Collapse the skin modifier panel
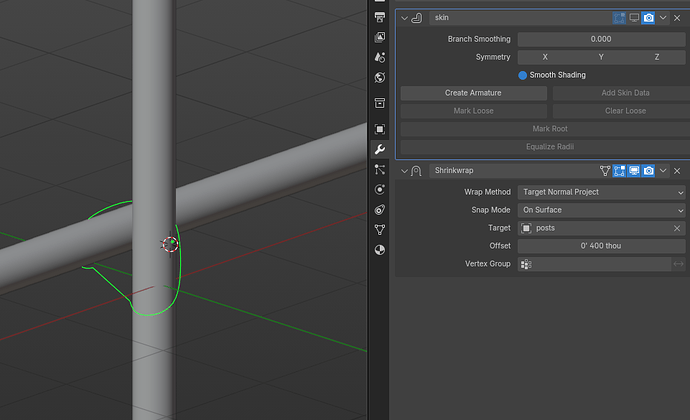The height and width of the screenshot is (420, 690). click(x=404, y=18)
